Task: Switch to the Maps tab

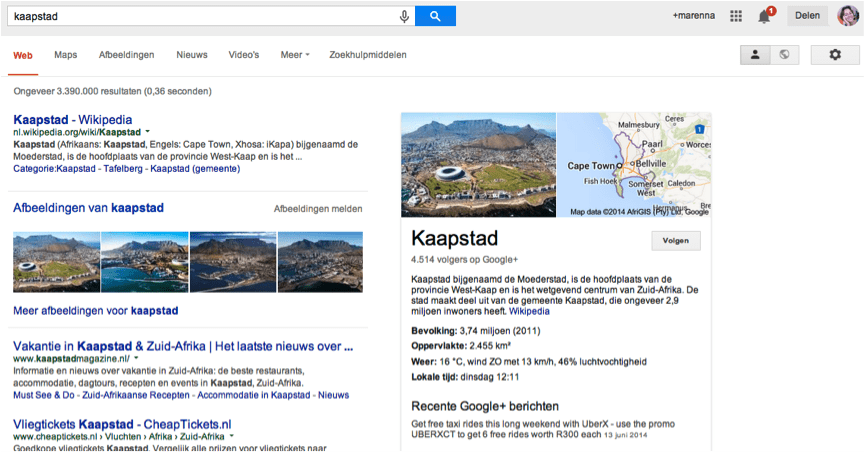Action: (66, 55)
